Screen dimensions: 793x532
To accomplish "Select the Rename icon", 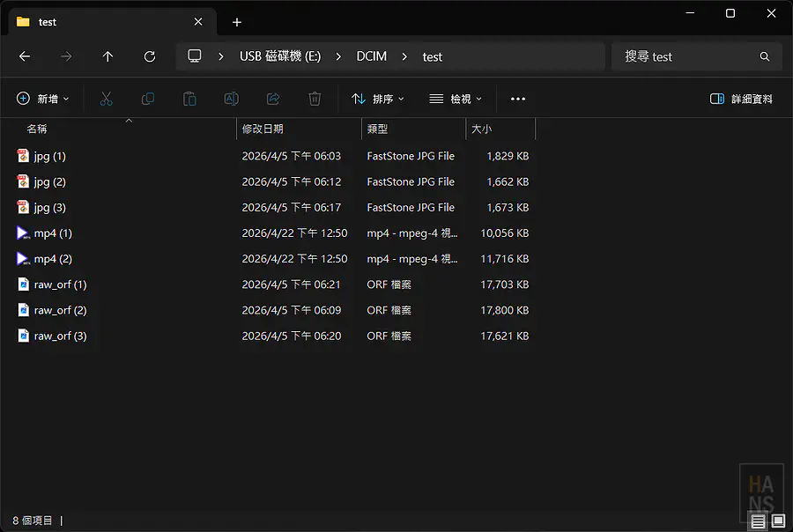I will (231, 99).
